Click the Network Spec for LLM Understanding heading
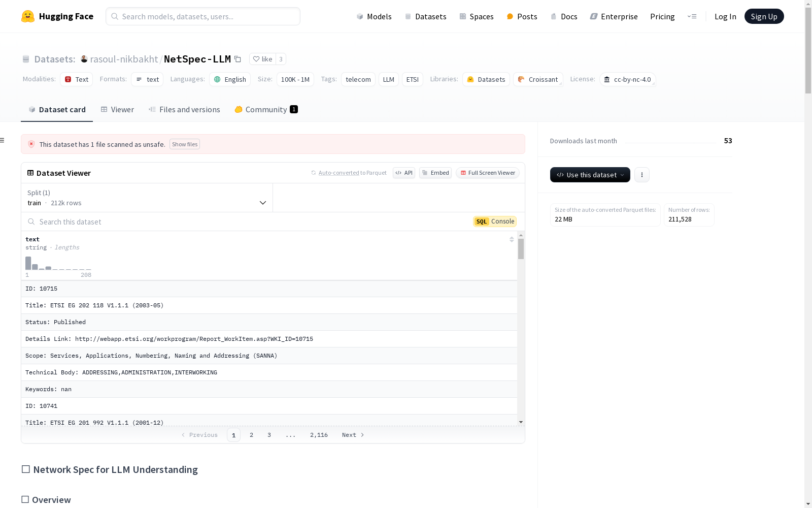 click(x=110, y=469)
